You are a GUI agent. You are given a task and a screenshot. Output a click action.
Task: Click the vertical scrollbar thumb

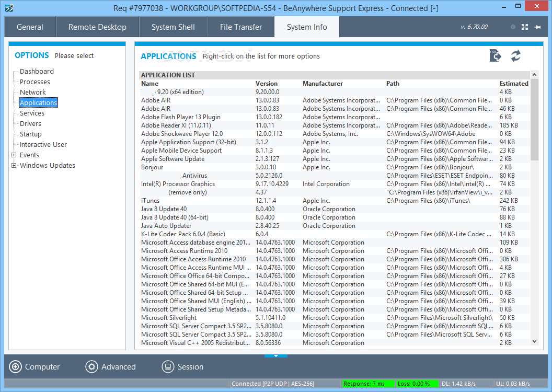click(534, 120)
